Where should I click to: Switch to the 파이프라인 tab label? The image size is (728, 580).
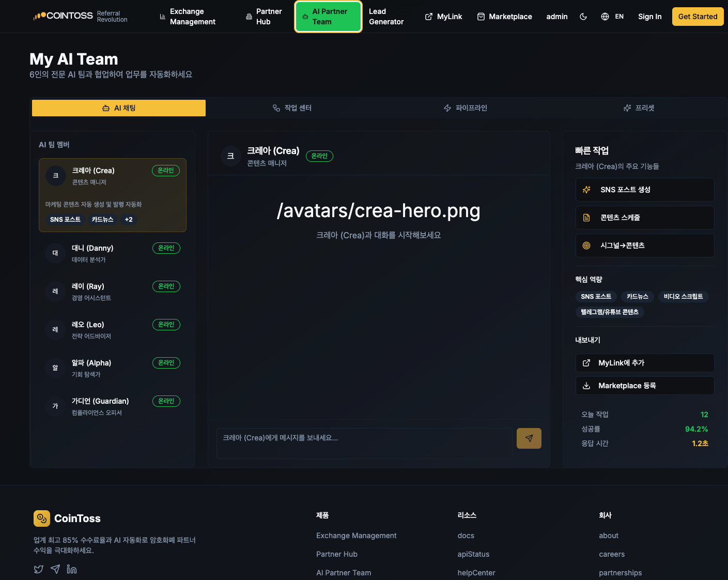click(471, 108)
